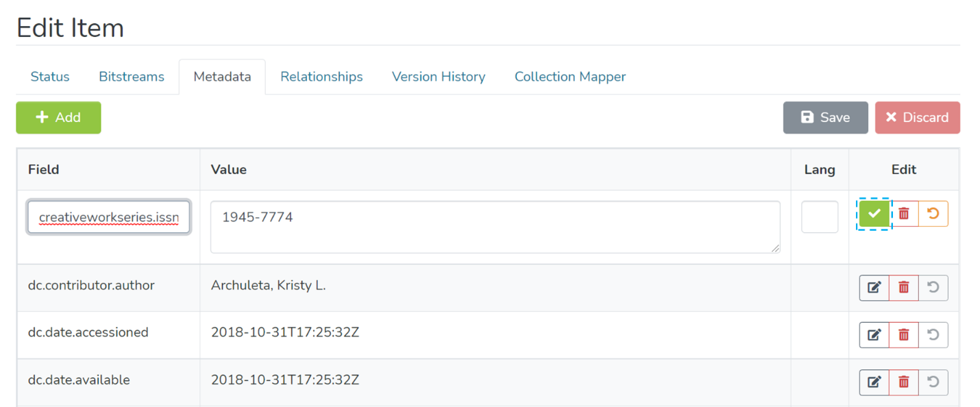Click the green Add button
The width and height of the screenshot is (980, 407).
click(58, 117)
